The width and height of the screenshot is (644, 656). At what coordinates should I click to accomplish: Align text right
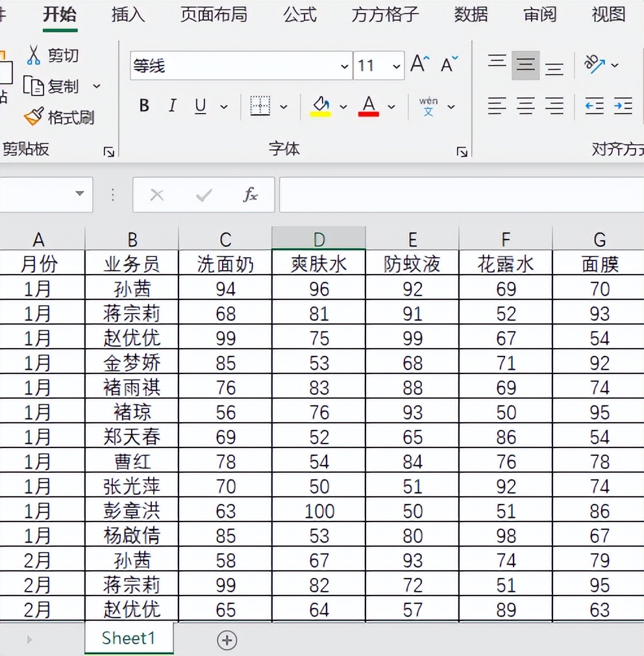[554, 106]
